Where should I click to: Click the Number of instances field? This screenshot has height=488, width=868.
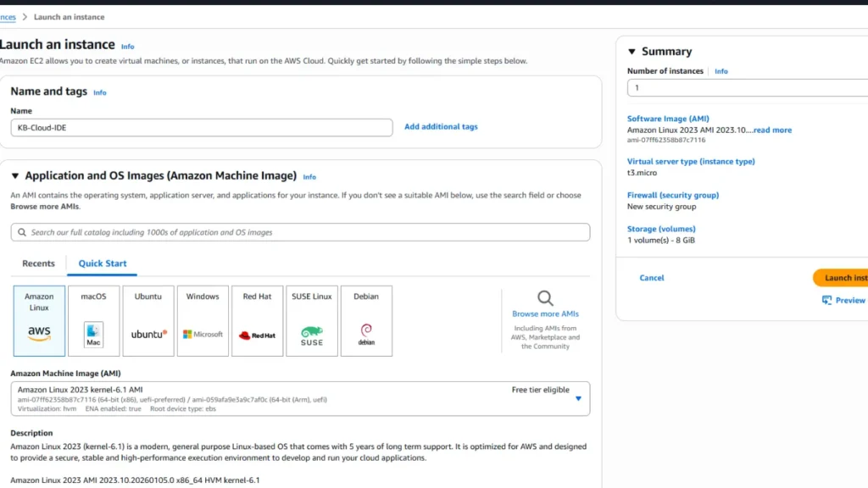(746, 88)
